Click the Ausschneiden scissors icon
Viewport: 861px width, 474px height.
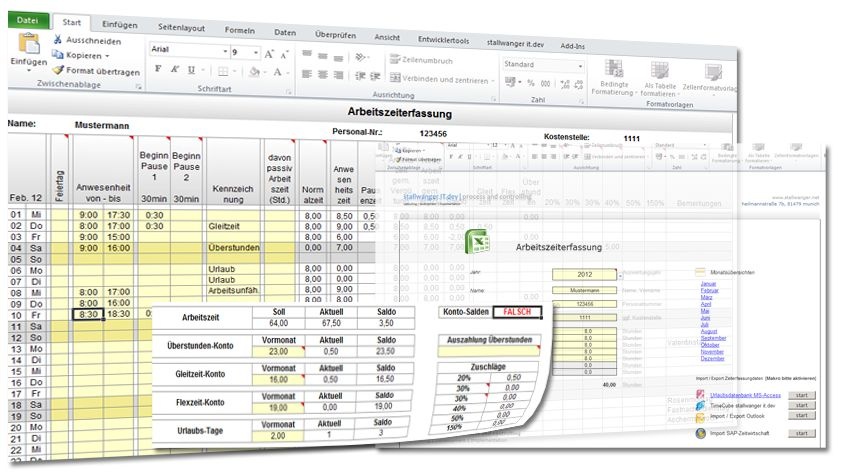pyautogui.click(x=58, y=40)
